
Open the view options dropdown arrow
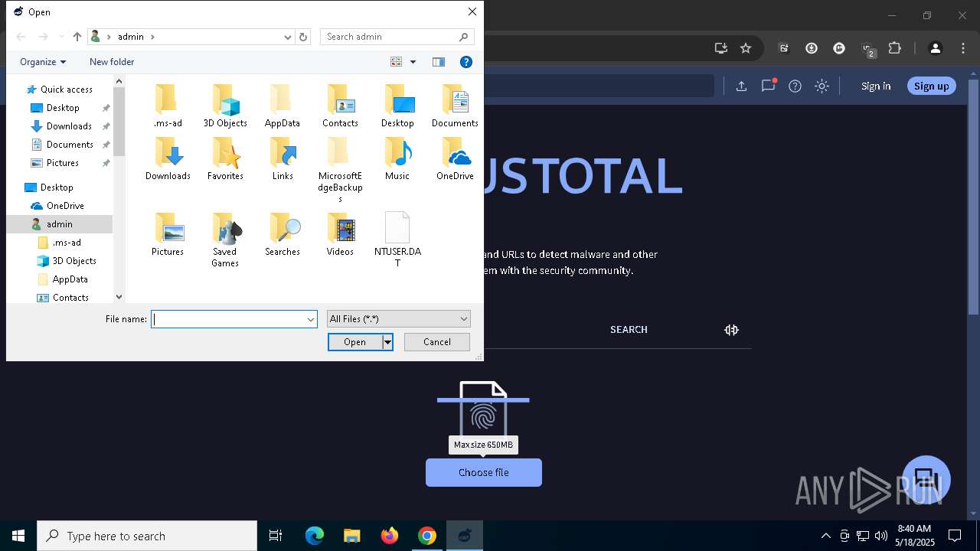(413, 62)
